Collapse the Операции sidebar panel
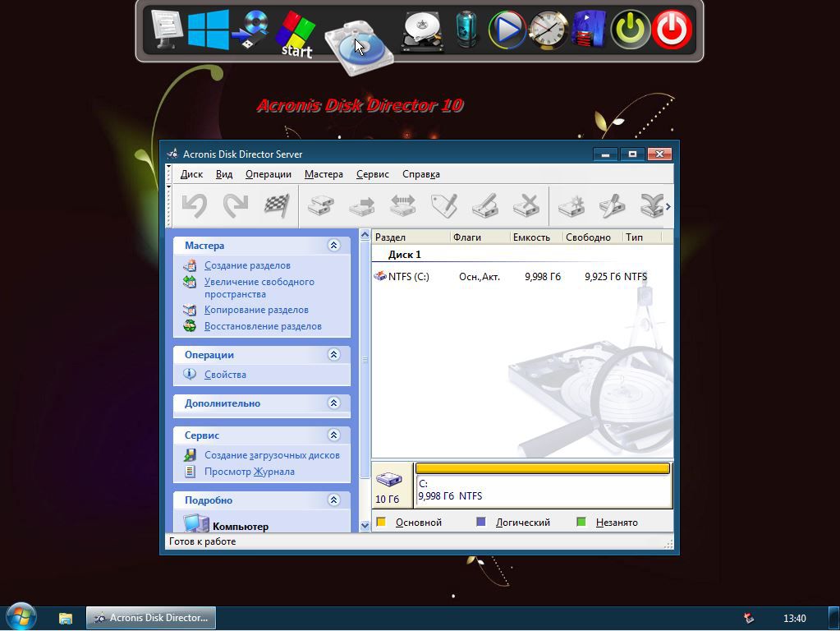 [x=333, y=355]
